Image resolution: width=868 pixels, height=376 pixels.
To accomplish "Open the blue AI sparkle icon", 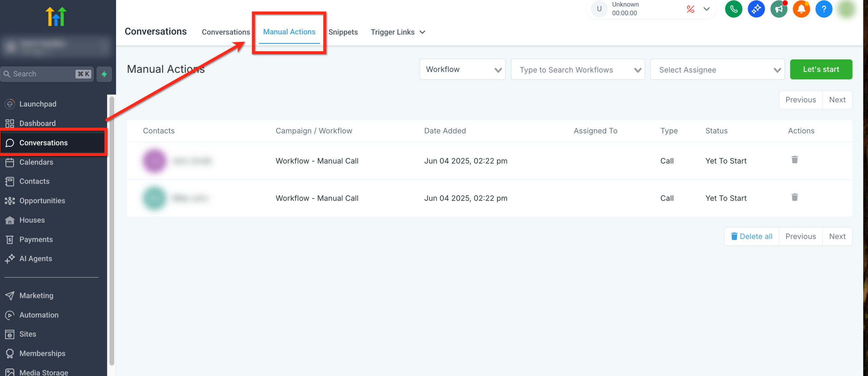I will click(756, 9).
